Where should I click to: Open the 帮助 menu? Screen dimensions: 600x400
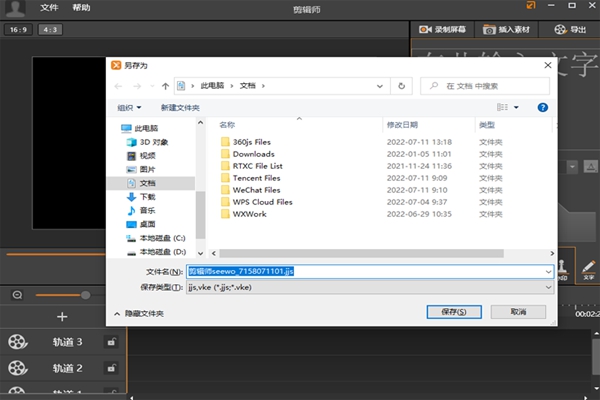pos(81,7)
